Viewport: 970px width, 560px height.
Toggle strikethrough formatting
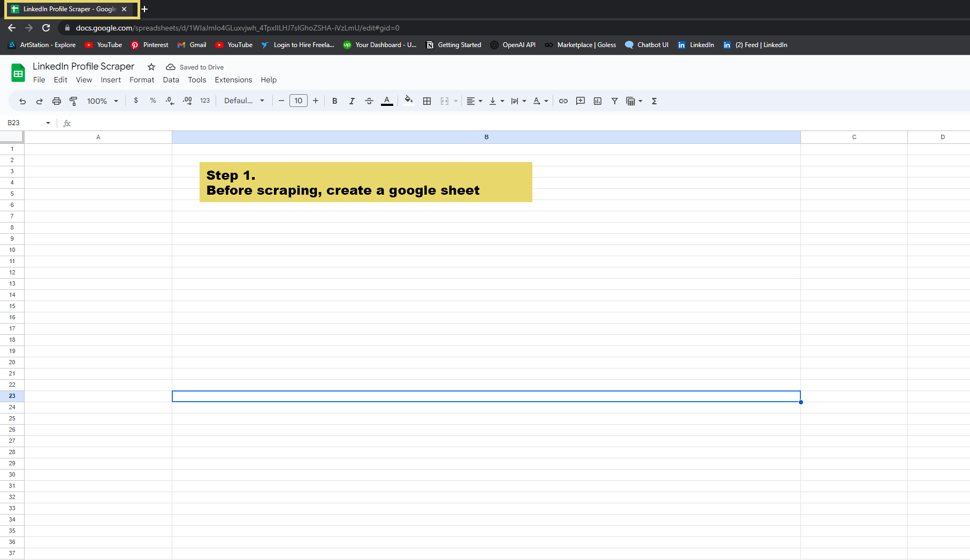point(369,101)
